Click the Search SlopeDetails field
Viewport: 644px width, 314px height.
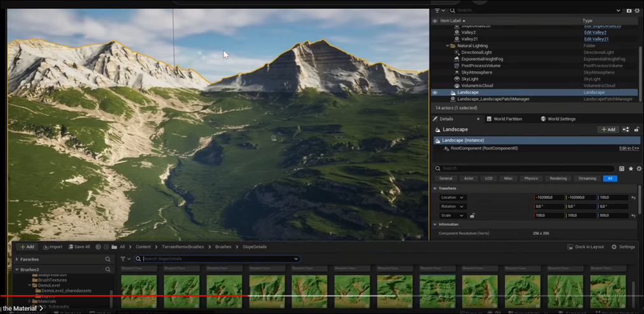(217, 259)
